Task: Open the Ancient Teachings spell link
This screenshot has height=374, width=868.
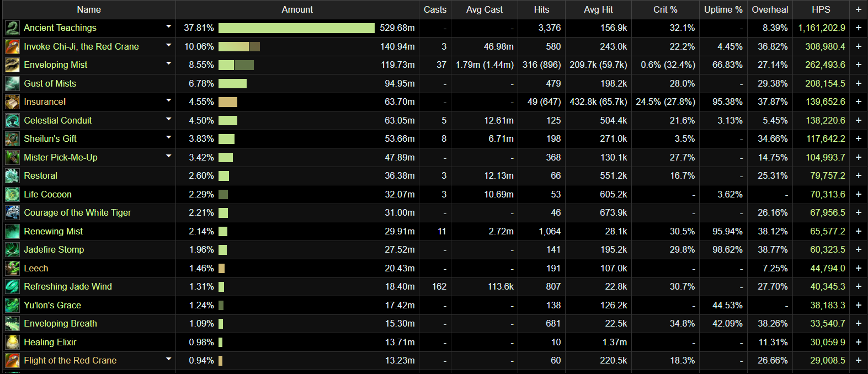Action: (60, 28)
